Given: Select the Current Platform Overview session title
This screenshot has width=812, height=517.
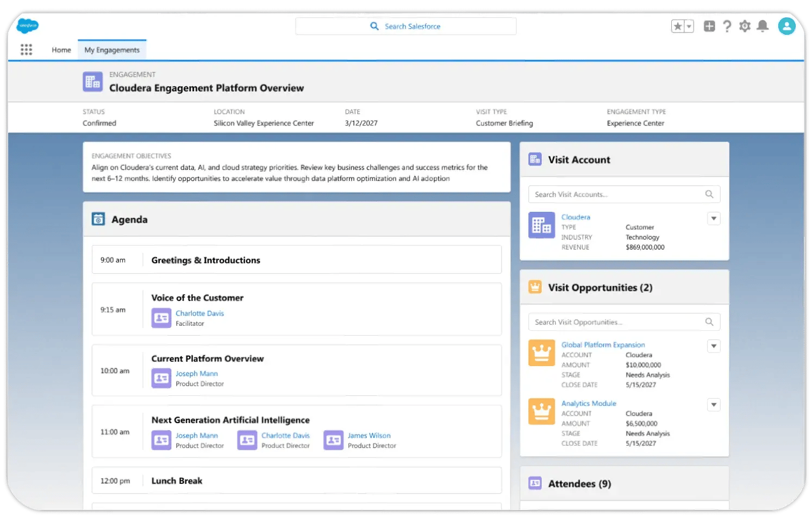Looking at the screenshot, I should (x=208, y=358).
